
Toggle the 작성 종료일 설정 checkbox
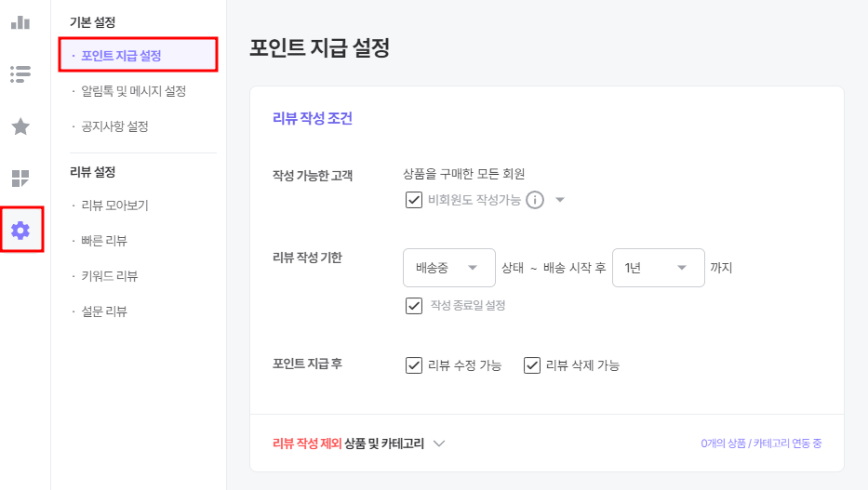coord(413,305)
